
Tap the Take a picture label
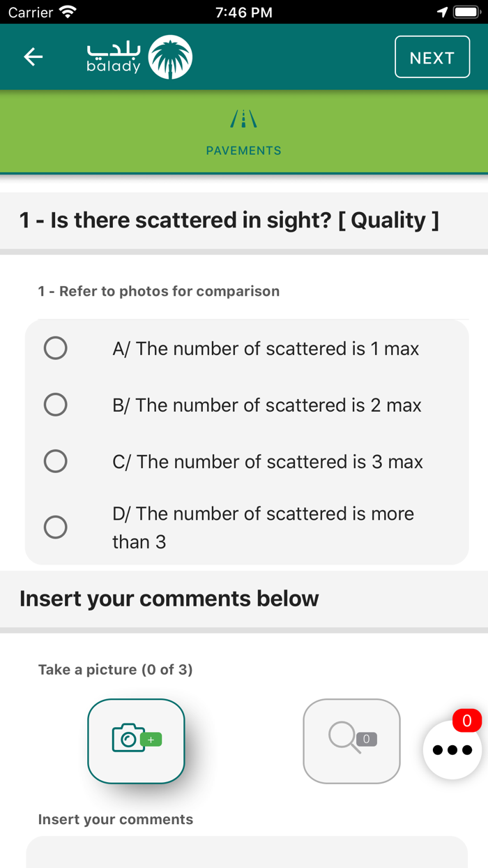pyautogui.click(x=116, y=670)
